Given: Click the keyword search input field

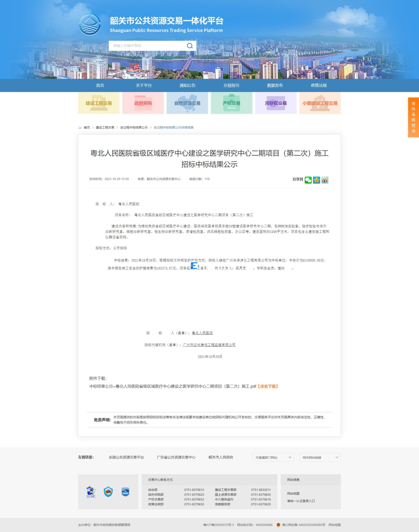Looking at the screenshot, I should [x=147, y=46].
